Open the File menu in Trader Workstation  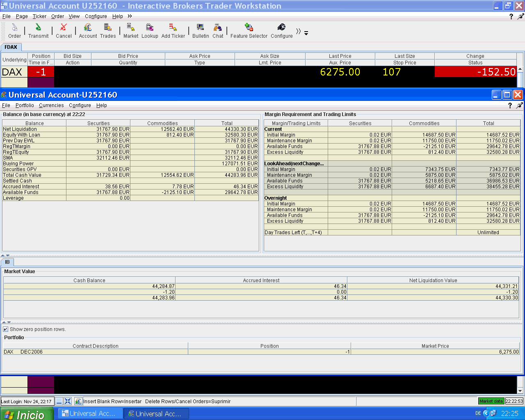click(7, 16)
